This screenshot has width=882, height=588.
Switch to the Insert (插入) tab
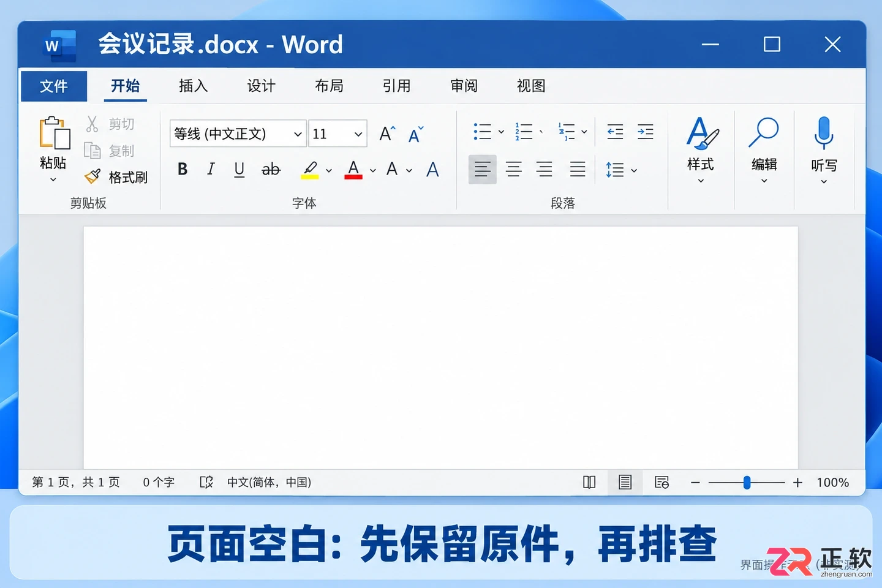194,86
